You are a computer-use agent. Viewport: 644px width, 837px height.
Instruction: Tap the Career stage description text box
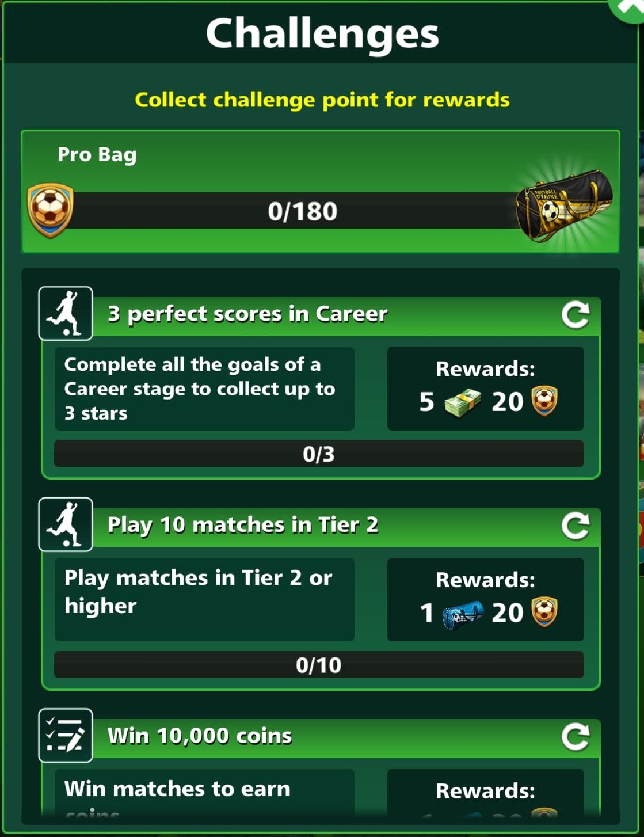tap(204, 389)
